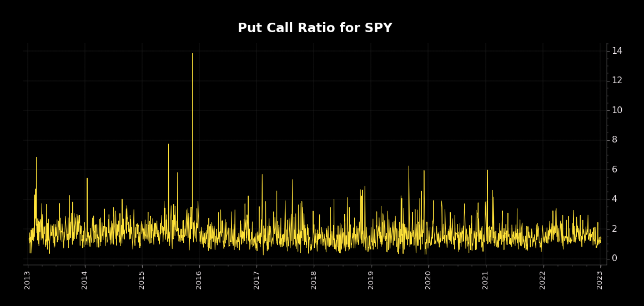
Task: Click the 2020 x-axis label
Action: (429, 280)
